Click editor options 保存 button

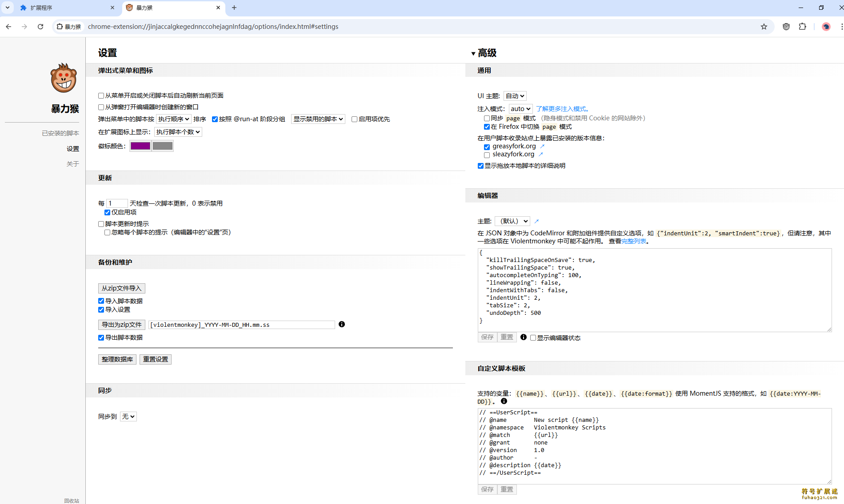point(487,337)
